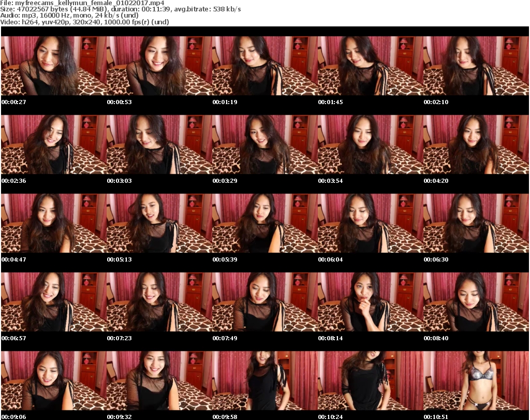The image size is (530, 420).
Task: Select the thumbnail above 00:04:20
Action: 476,144
